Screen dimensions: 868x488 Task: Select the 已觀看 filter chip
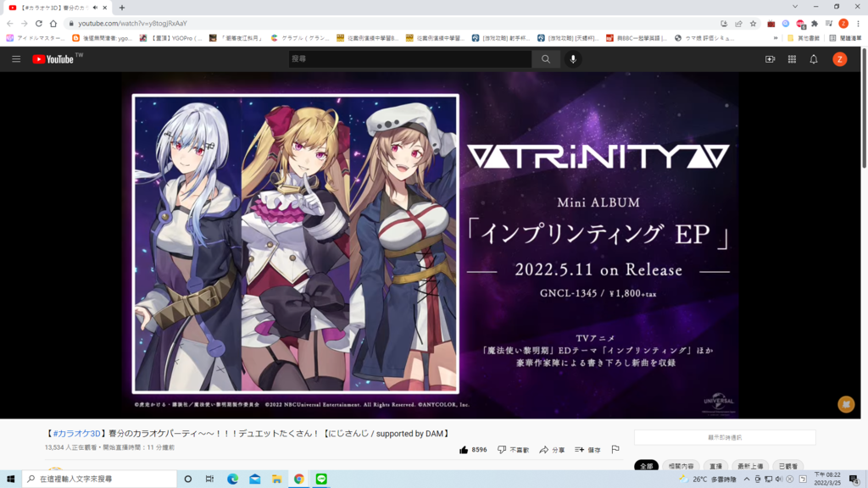click(788, 466)
